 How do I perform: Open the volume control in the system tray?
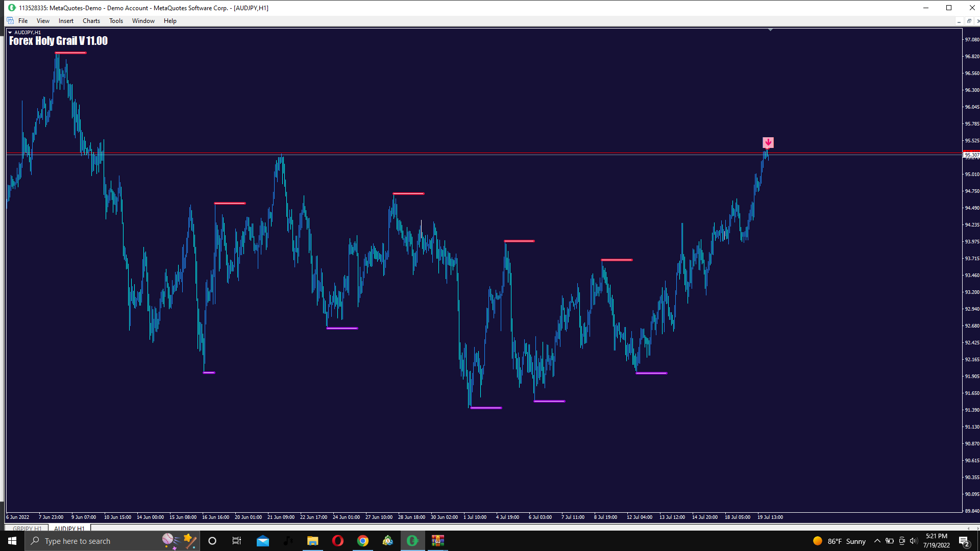[913, 541]
